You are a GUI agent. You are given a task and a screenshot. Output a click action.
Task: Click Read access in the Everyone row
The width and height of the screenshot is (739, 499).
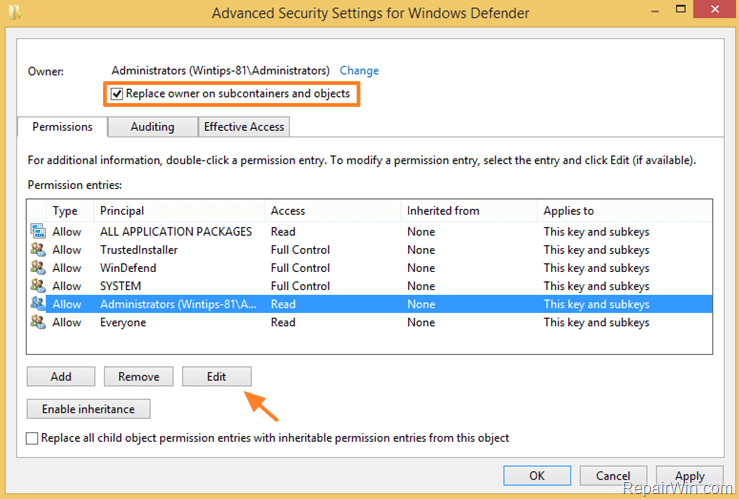tap(283, 322)
